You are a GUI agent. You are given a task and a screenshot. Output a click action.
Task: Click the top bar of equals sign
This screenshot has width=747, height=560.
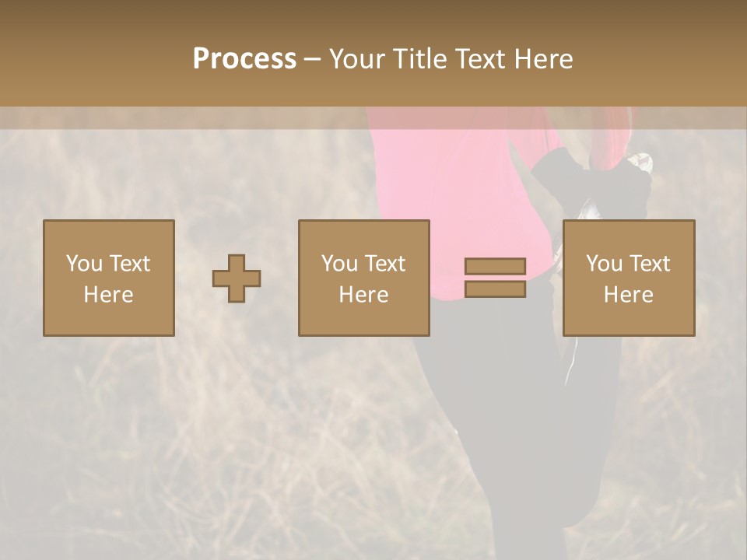tap(495, 267)
